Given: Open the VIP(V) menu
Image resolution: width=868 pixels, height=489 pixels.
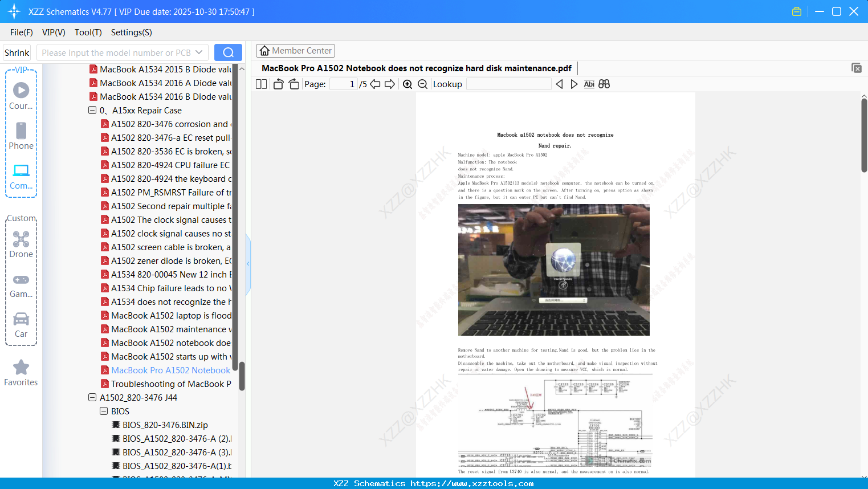Looking at the screenshot, I should click(x=54, y=32).
